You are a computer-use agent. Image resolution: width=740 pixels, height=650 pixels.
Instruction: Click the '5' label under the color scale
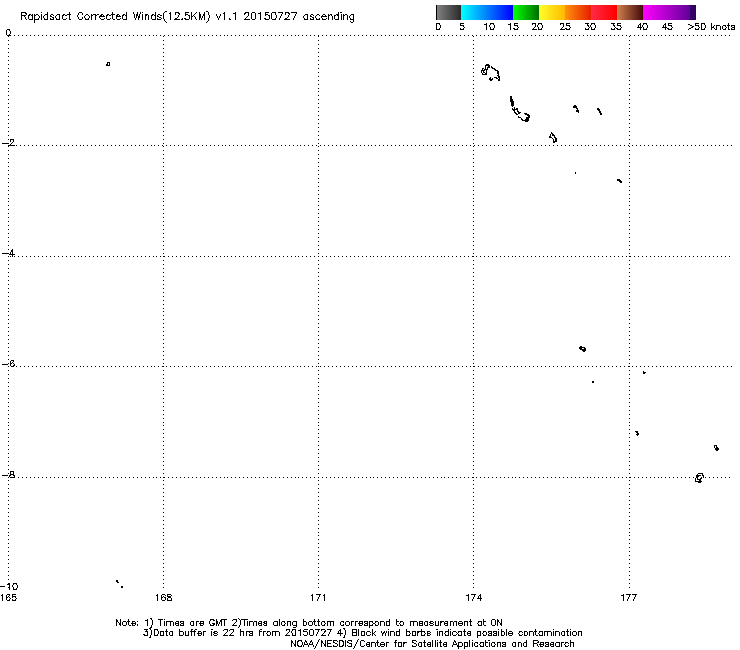[x=462, y=27]
